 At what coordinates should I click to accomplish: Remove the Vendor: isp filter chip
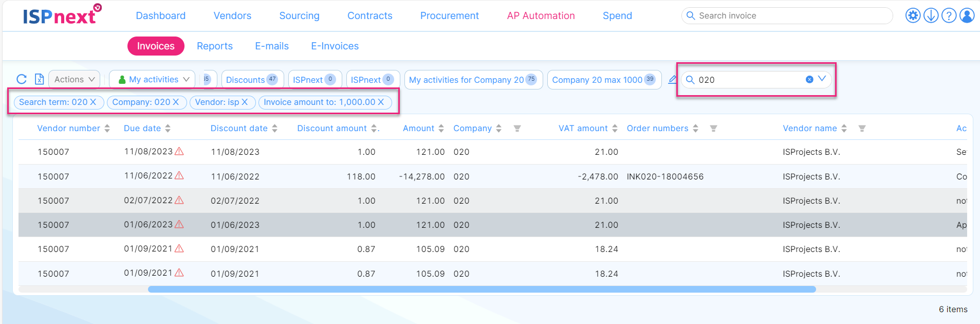tap(245, 102)
